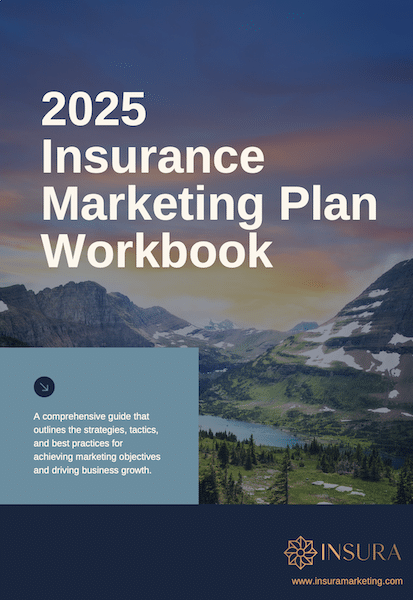Click the "Workbook" title word

pyautogui.click(x=157, y=251)
